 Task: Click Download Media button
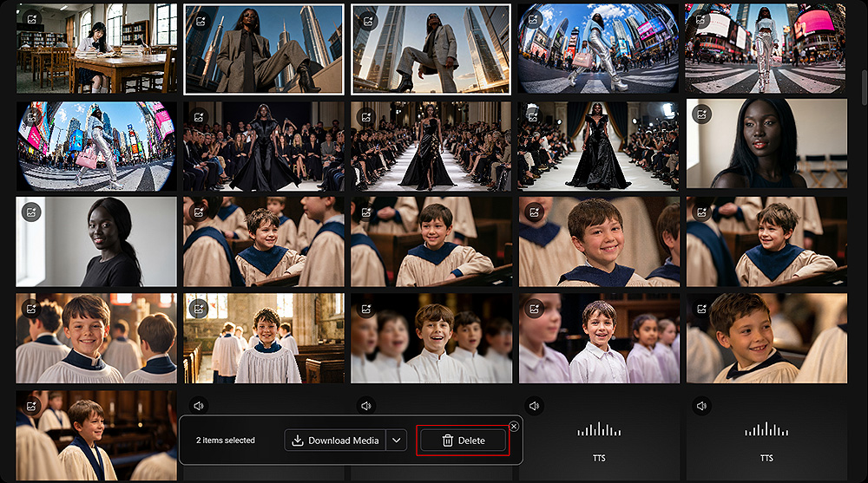click(x=335, y=441)
